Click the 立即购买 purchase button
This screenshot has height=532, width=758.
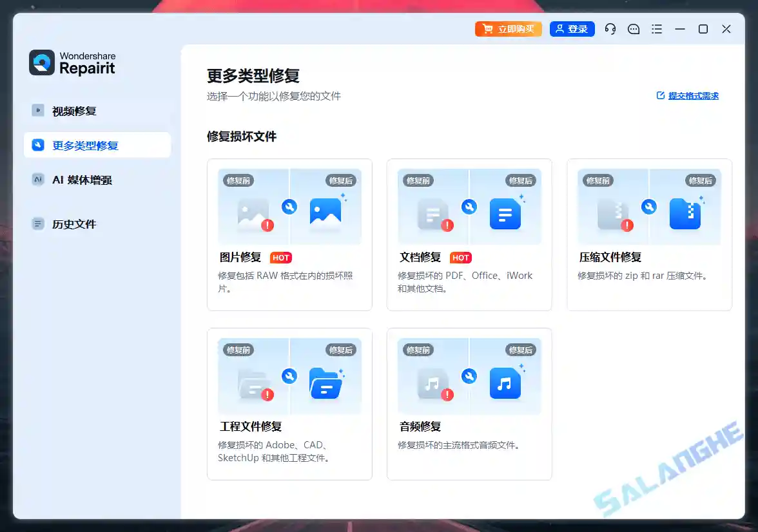click(x=509, y=29)
